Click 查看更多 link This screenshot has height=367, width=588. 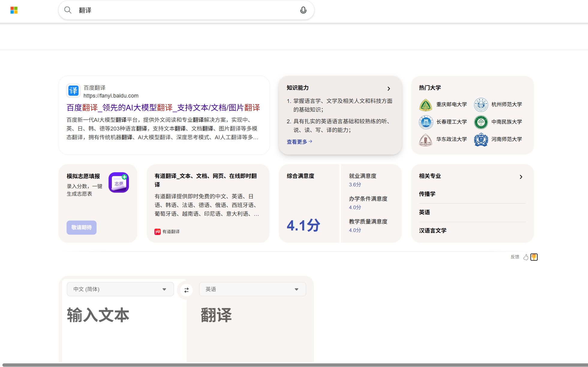(299, 142)
